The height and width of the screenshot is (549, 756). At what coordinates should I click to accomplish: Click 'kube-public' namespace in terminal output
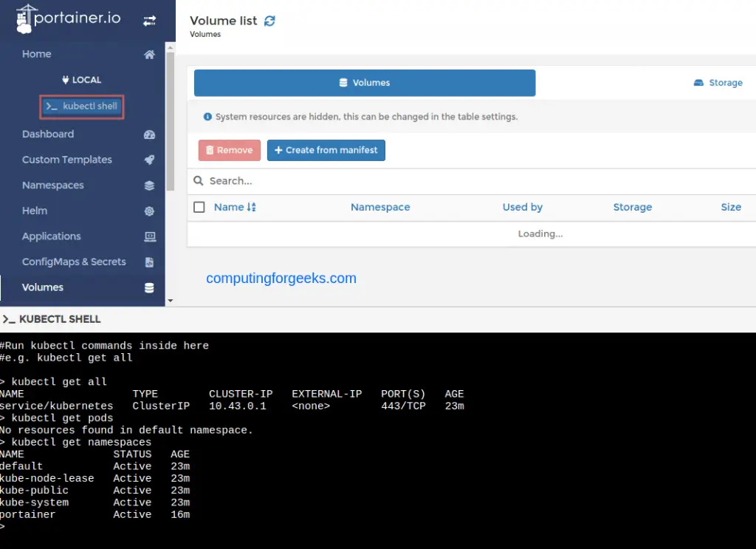[x=34, y=490]
